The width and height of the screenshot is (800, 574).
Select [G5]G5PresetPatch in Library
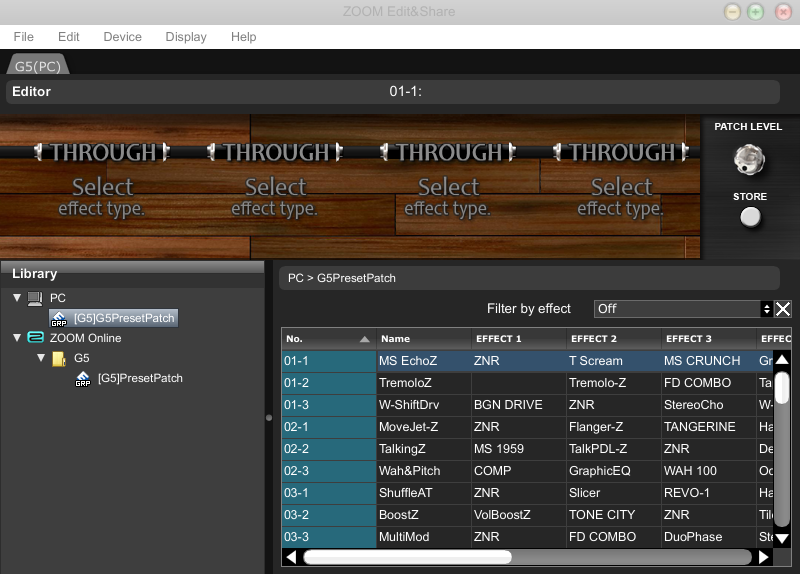click(x=114, y=318)
